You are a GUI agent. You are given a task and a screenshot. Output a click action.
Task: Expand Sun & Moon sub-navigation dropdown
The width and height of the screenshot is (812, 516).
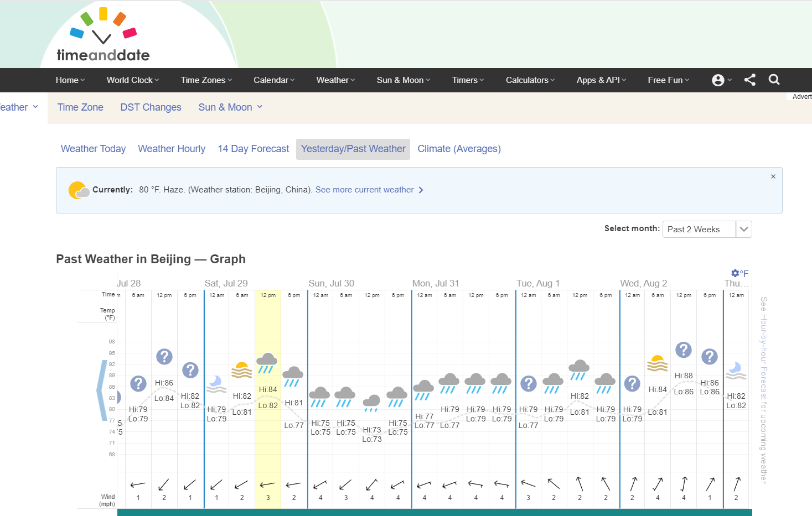(230, 107)
